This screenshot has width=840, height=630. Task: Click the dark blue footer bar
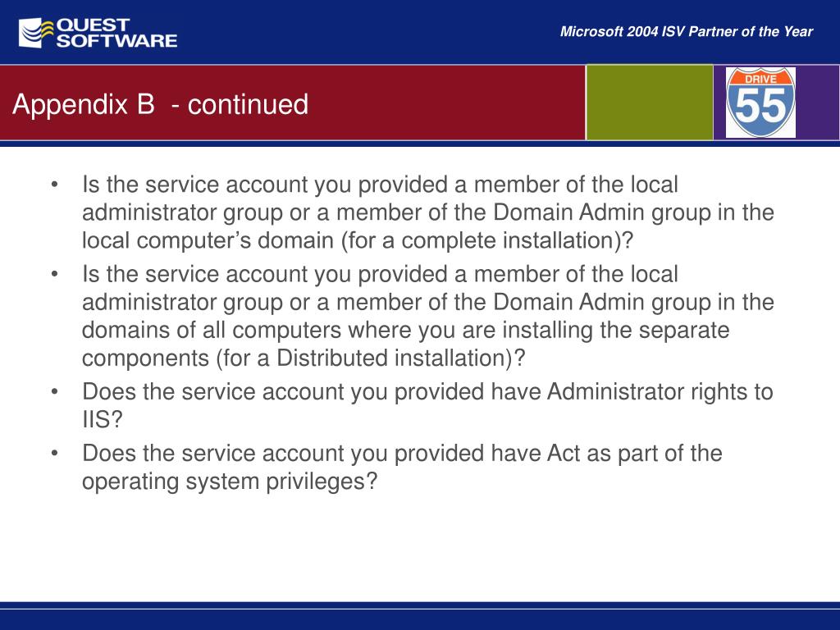(420, 615)
